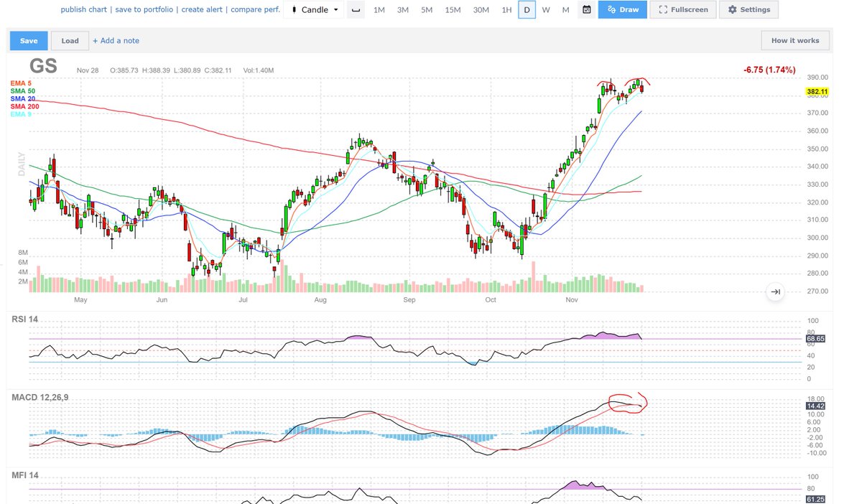This screenshot has height=504, width=862.
Task: Click the SMA 200 indicator label
Action: tap(25, 107)
